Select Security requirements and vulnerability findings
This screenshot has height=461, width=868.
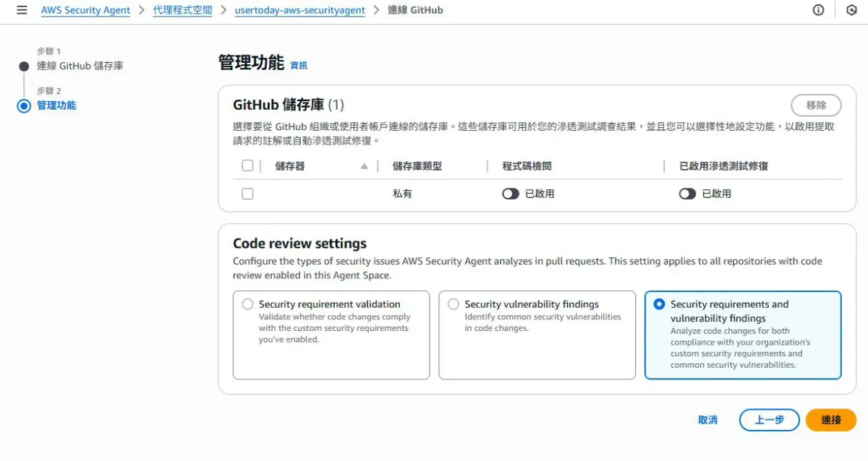tap(659, 304)
